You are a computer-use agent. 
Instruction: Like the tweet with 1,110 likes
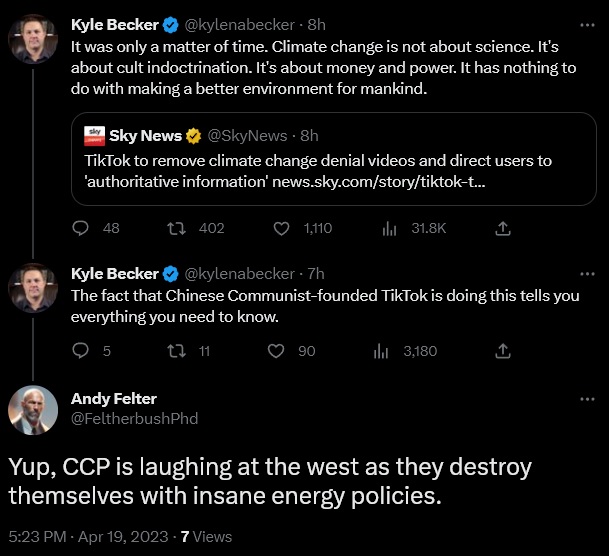tap(282, 228)
